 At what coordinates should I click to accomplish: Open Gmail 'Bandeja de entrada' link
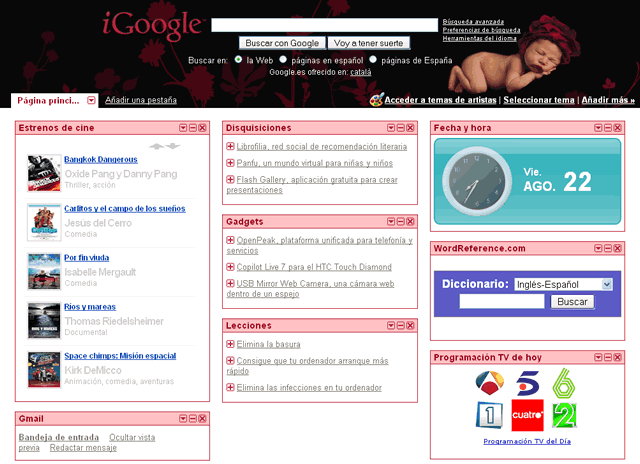(59, 437)
